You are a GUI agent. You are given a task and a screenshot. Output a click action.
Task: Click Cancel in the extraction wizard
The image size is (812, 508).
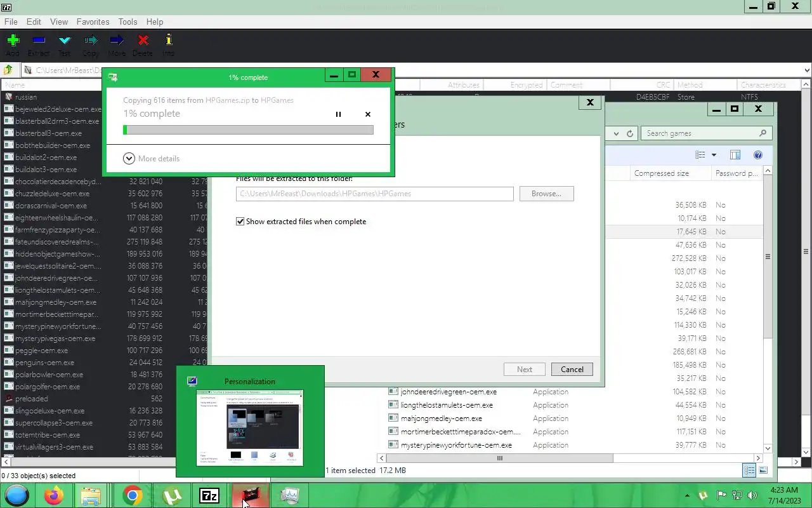572,370
